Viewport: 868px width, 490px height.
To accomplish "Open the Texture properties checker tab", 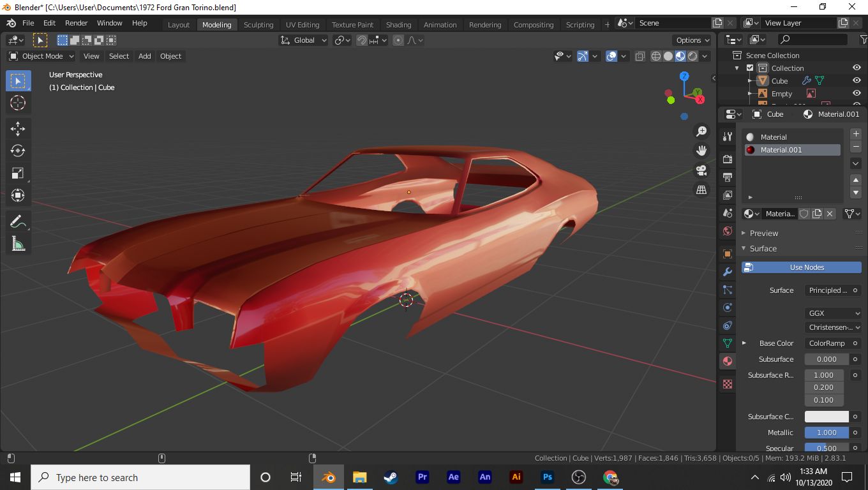I will [x=727, y=384].
